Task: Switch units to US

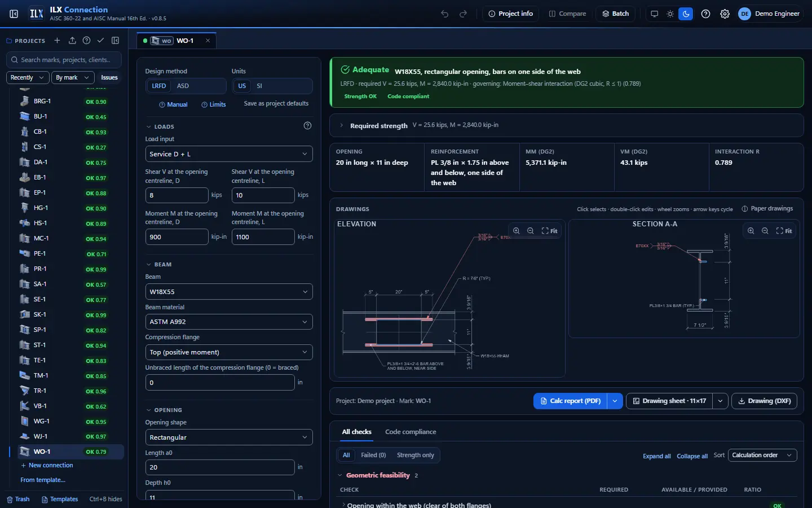Action: [x=242, y=86]
